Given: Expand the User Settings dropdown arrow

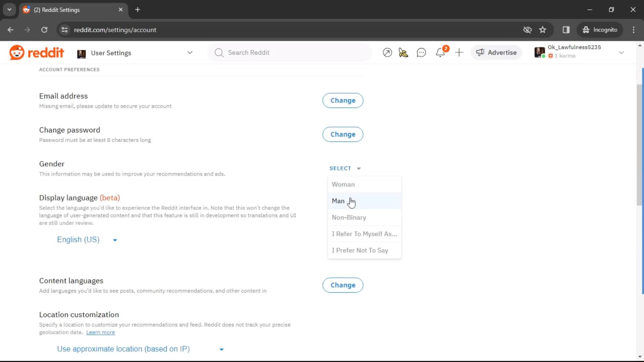Looking at the screenshot, I should click(x=190, y=53).
